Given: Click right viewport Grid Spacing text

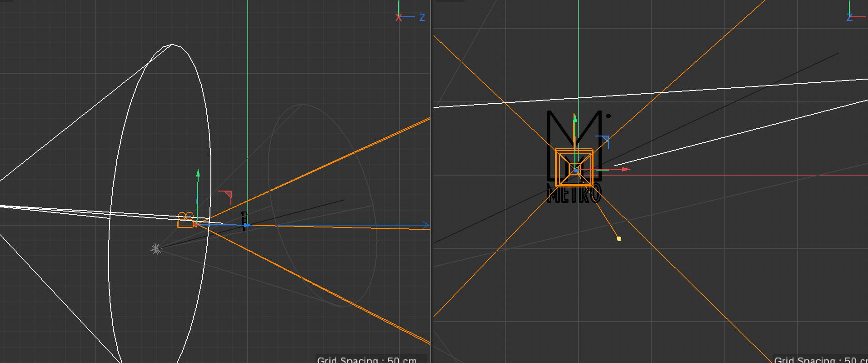Looking at the screenshot, I should click(821, 359).
